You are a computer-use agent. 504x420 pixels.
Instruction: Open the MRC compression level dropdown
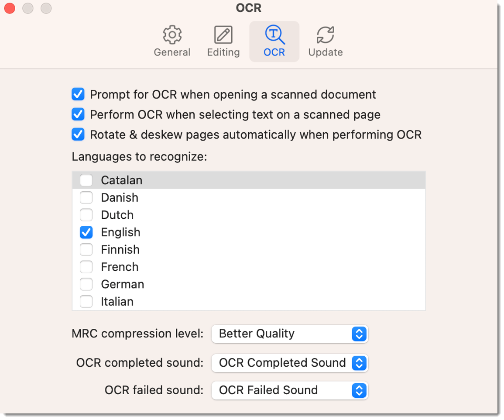[289, 334]
